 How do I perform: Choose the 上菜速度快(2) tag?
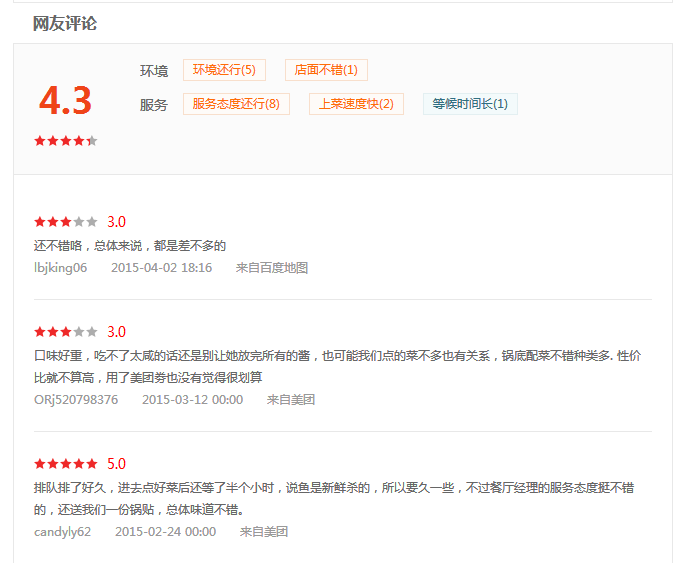coord(356,104)
